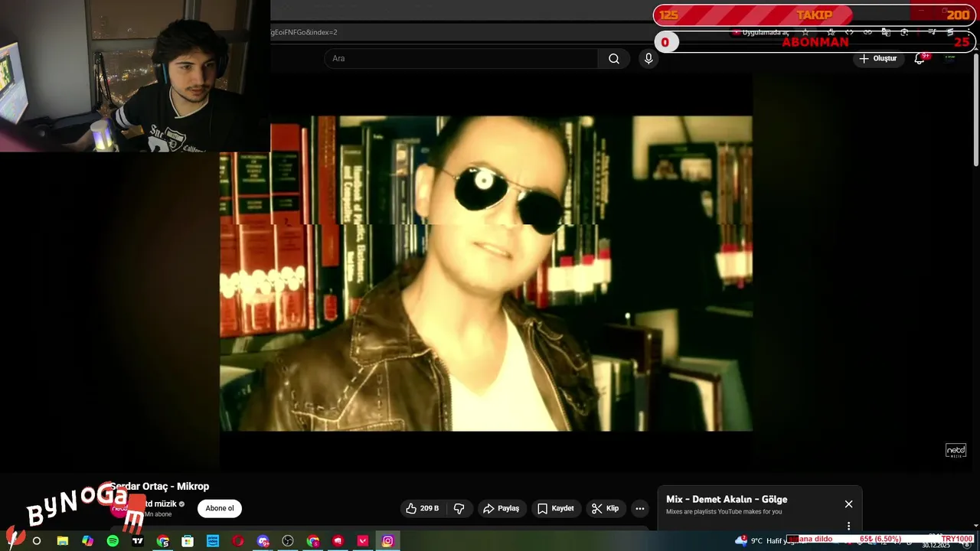The height and width of the screenshot is (551, 980).
Task: Click the translate page icon in address bar
Action: pos(886,32)
